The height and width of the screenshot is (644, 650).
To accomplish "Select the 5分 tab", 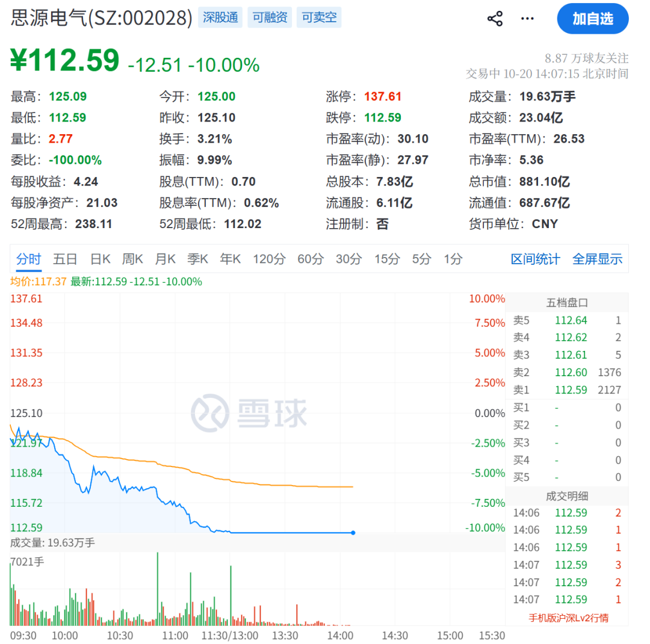I will click(x=421, y=259).
